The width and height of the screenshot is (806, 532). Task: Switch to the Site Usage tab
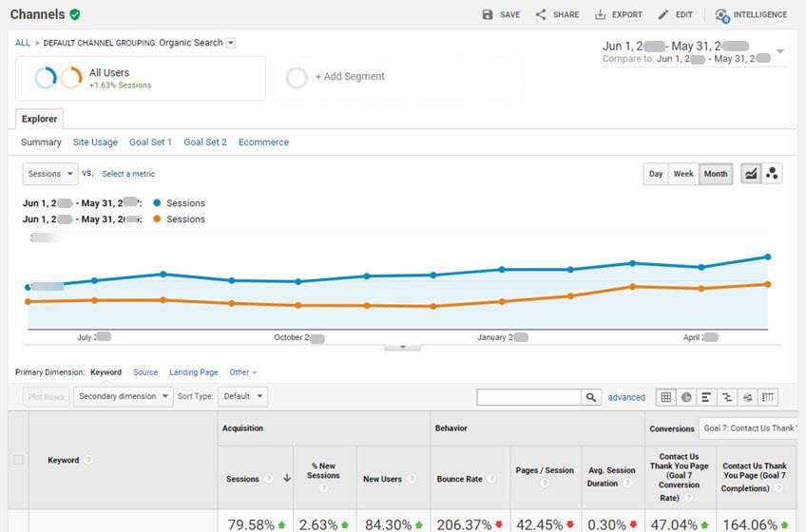95,142
